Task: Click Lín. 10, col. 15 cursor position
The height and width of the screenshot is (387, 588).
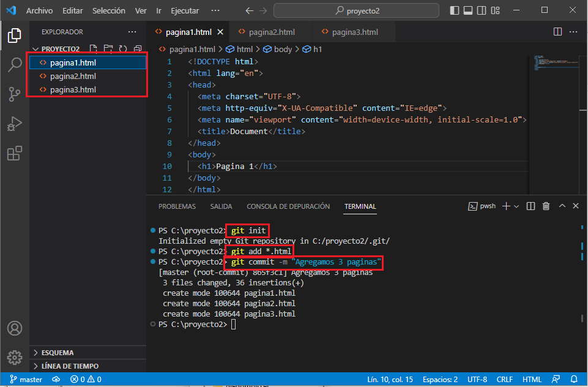Action: [x=390, y=379]
